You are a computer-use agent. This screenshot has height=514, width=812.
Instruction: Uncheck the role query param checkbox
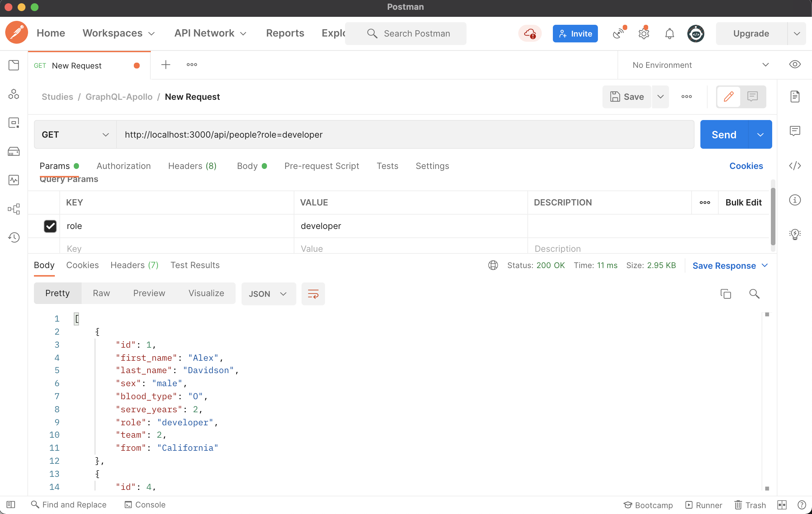[50, 226]
